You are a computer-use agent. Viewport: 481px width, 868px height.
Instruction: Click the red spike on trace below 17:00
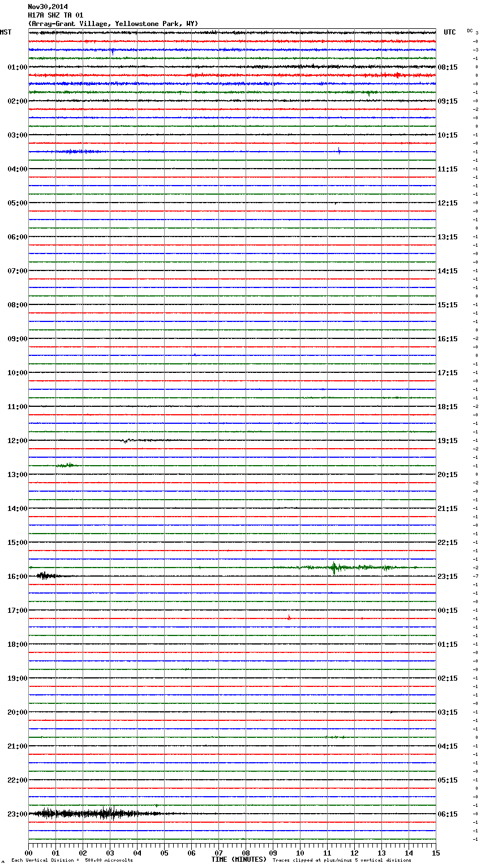pos(289,618)
